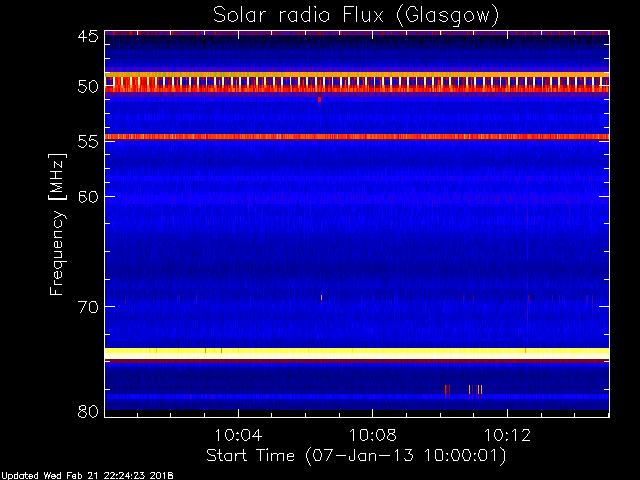Click the 45 MHz frequency tick label
This screenshot has height=480, width=640.
[87, 37]
